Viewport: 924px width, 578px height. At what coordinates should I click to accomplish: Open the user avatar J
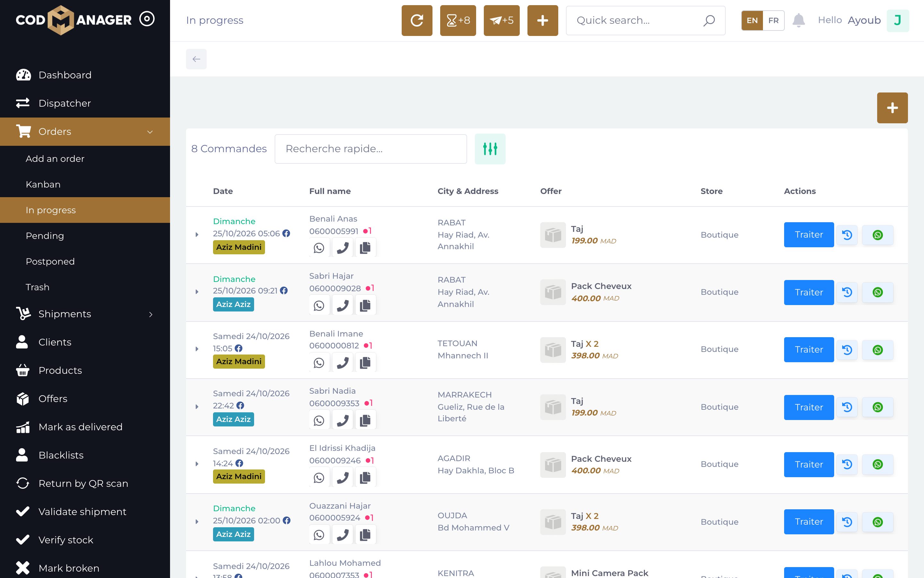pyautogui.click(x=897, y=20)
